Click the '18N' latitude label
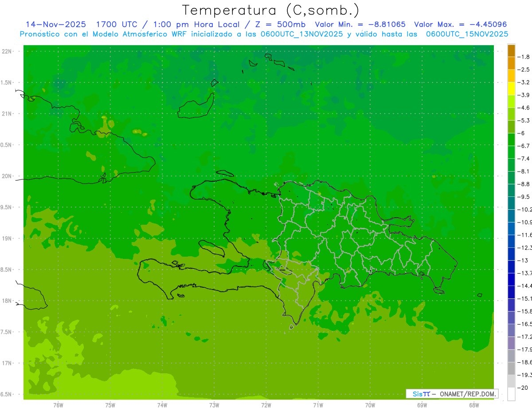 click(7, 301)
